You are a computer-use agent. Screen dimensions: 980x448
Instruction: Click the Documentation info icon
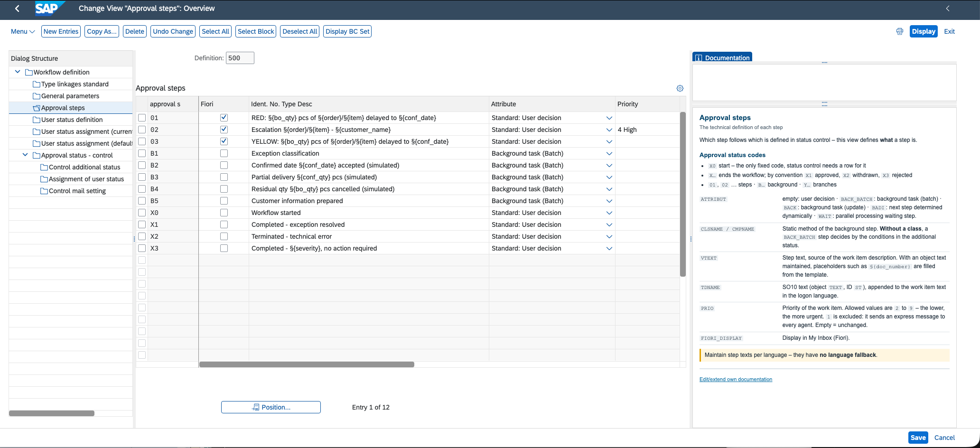pyautogui.click(x=699, y=58)
